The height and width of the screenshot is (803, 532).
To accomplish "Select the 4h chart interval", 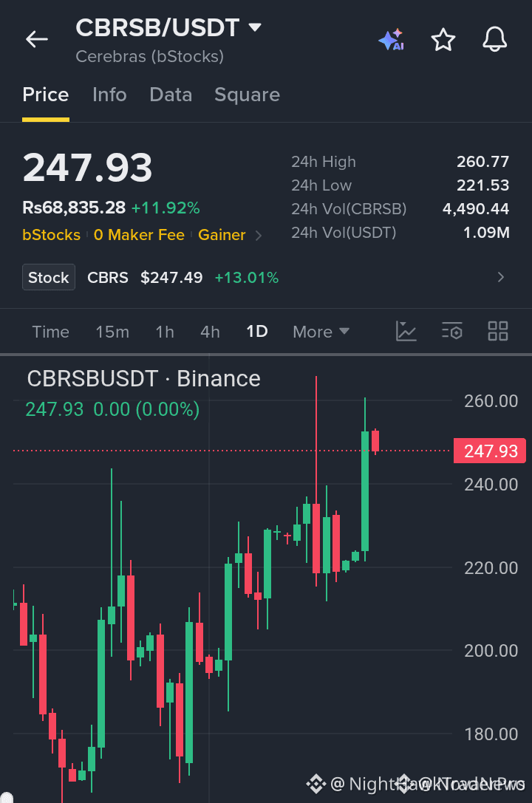I will pos(210,332).
